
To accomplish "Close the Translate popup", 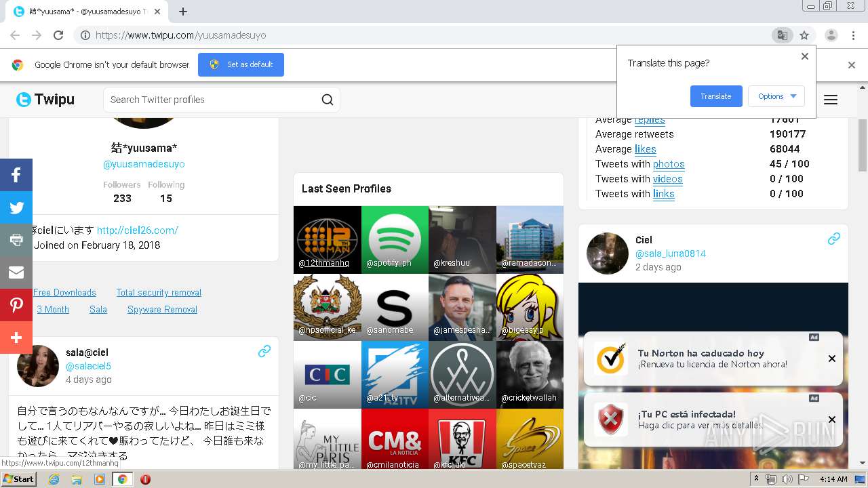I will [805, 56].
